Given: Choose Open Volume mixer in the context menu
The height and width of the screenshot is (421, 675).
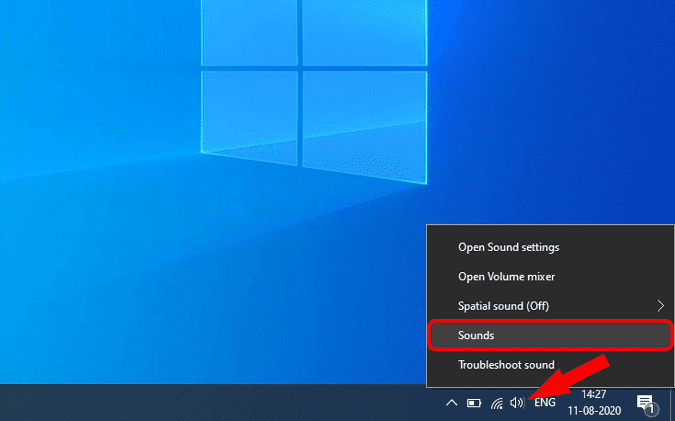Looking at the screenshot, I should pyautogui.click(x=506, y=276).
